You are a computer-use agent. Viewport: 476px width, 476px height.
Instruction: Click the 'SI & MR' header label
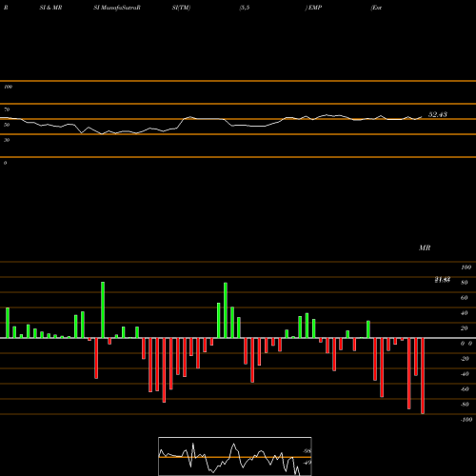[x=50, y=8]
